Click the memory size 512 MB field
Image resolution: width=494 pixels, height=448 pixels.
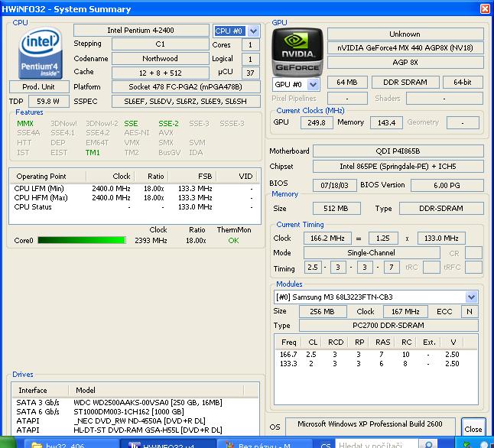[x=336, y=209]
